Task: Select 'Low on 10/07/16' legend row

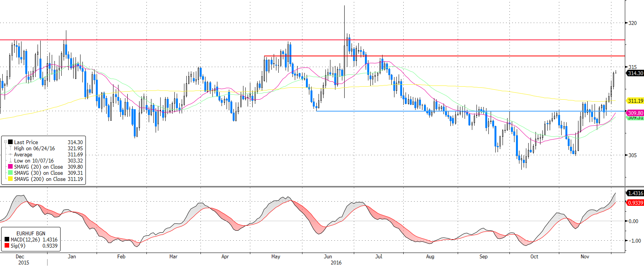Action: [34, 161]
